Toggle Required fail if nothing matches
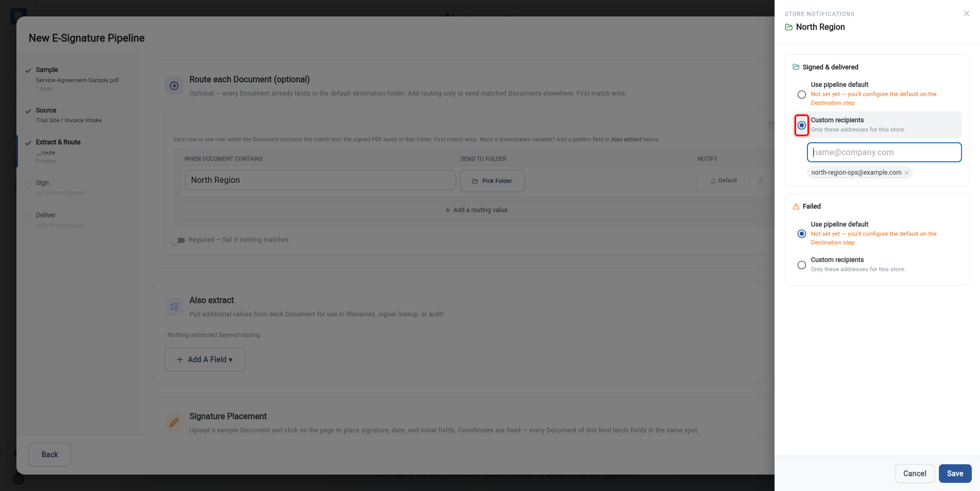Screen dimensions: 980x491 point(178,240)
